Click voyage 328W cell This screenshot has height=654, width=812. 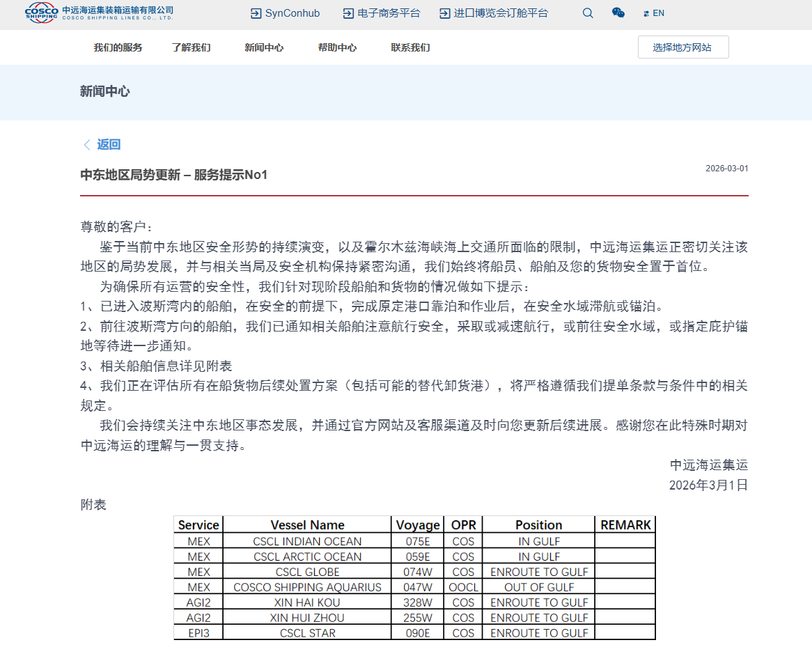click(x=417, y=602)
